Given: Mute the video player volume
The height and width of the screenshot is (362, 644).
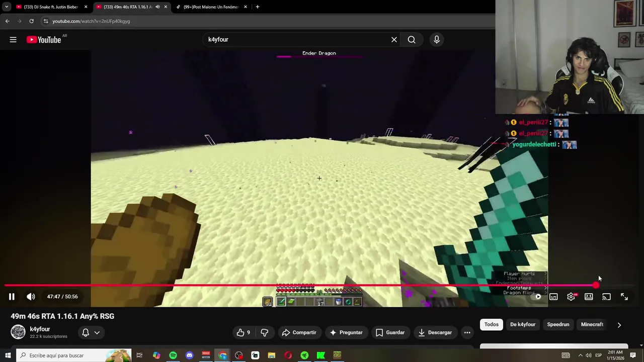Looking at the screenshot, I should pos(31,297).
